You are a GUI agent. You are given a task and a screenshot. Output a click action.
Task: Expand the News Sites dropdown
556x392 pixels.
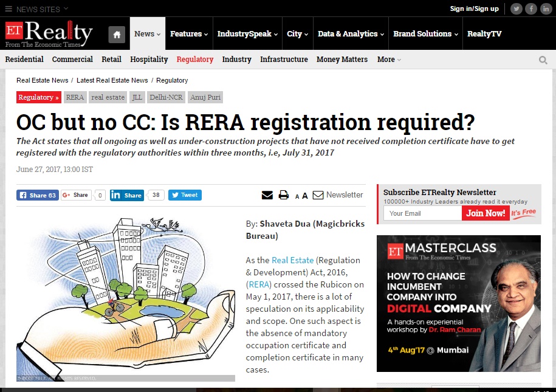click(42, 9)
